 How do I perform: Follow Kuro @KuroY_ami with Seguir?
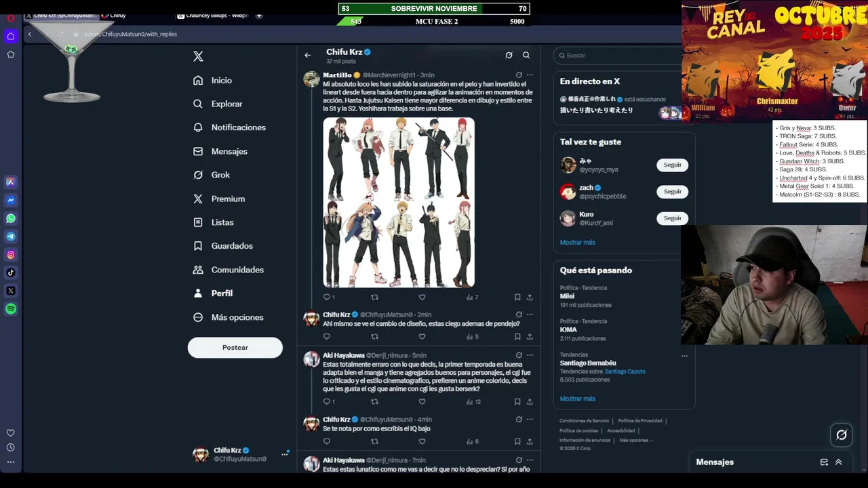[x=672, y=218]
